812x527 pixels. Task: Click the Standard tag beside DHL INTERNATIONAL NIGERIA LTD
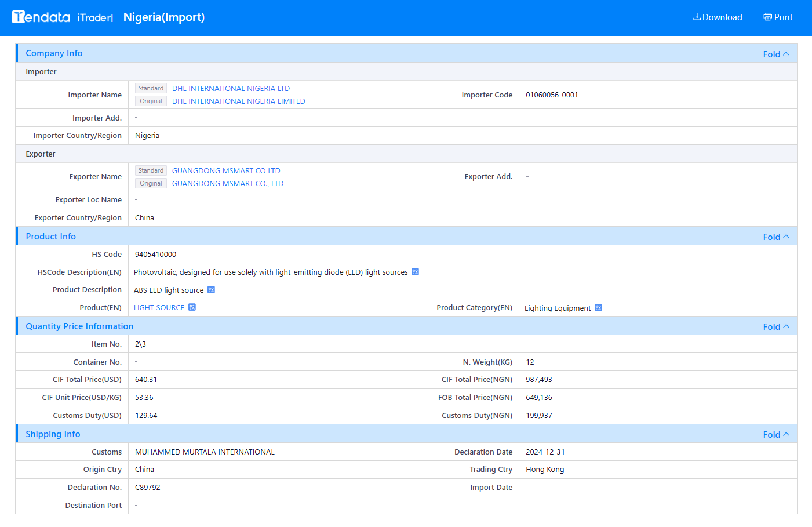click(x=151, y=88)
